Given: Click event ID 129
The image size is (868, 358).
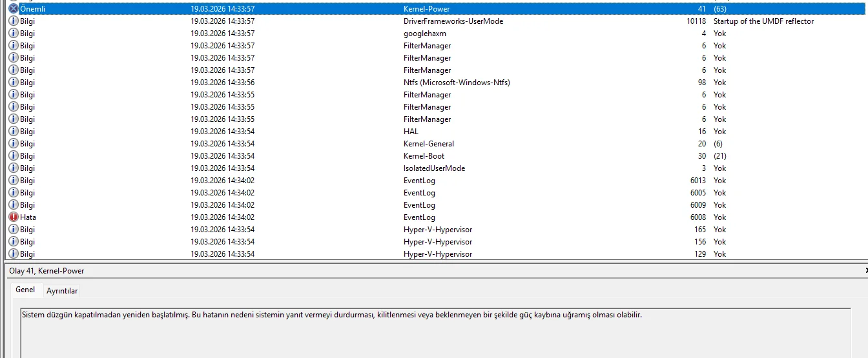Looking at the screenshot, I should [700, 254].
